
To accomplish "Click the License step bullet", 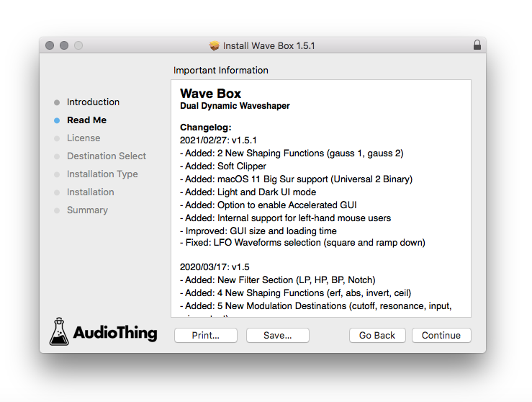I will (57, 138).
